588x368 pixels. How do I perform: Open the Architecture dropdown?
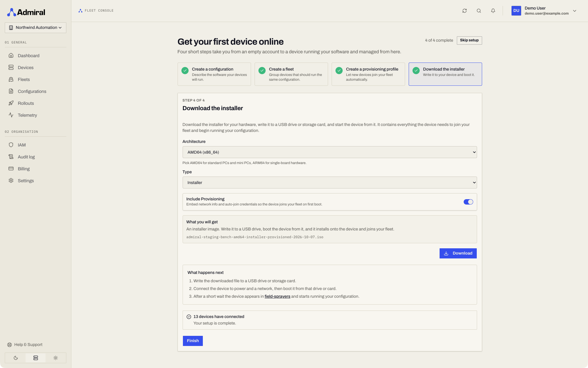coord(330,152)
